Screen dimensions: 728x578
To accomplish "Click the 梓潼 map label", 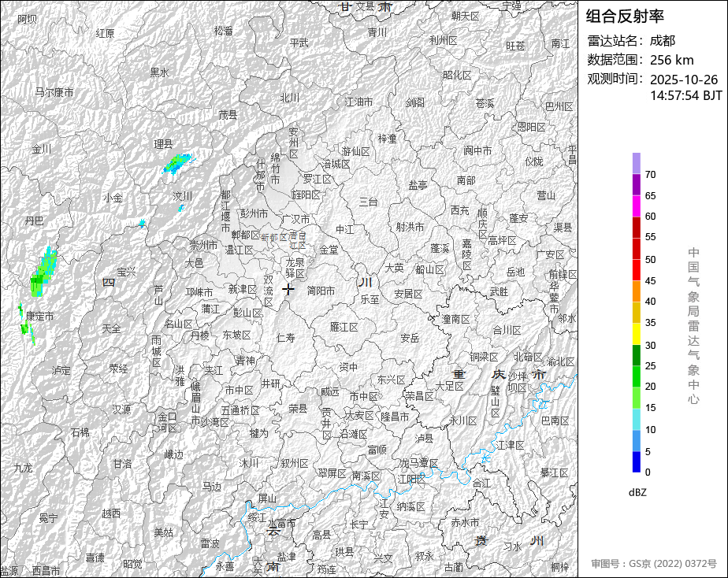I will (x=387, y=139).
